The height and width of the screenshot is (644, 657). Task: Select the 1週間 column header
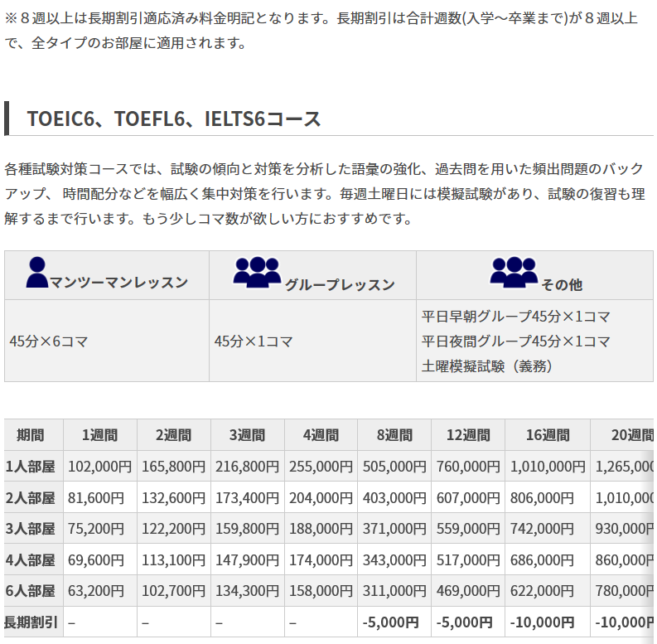99,435
